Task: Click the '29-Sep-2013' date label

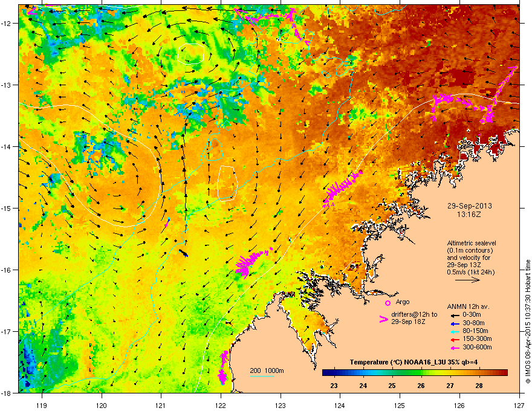Action: pos(469,206)
